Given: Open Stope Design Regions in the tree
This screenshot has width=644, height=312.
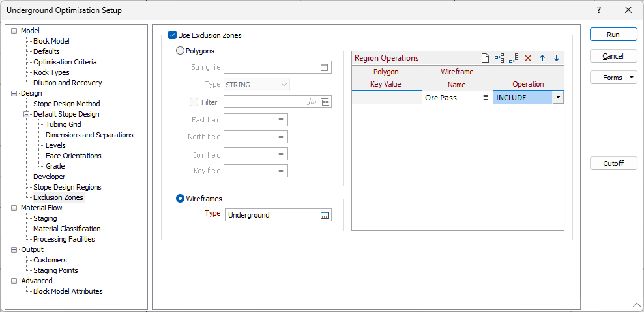Looking at the screenshot, I should point(67,187).
